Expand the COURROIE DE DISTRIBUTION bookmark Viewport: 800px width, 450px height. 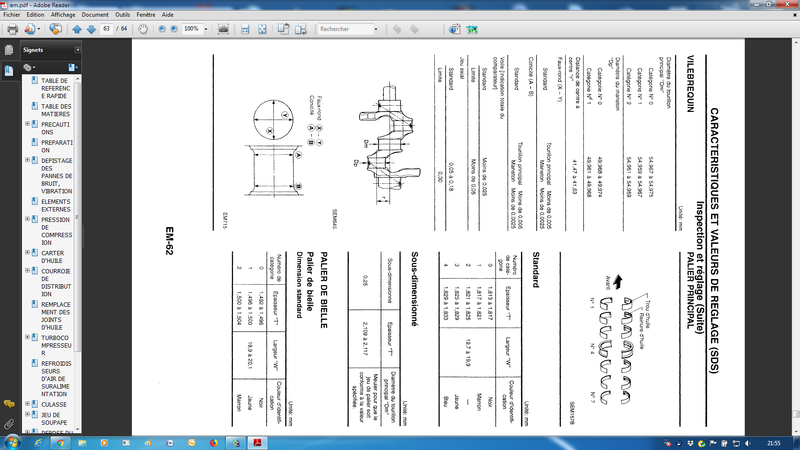(28, 270)
